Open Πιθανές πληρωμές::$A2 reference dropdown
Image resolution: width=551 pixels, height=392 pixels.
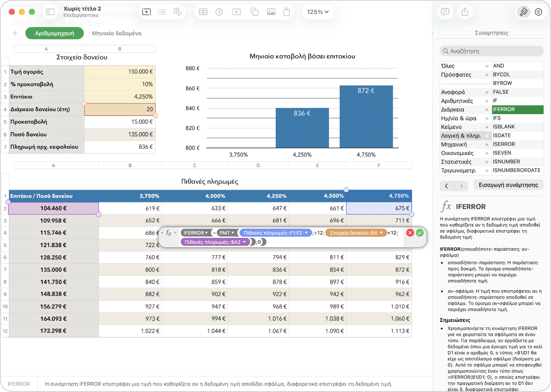coord(244,242)
